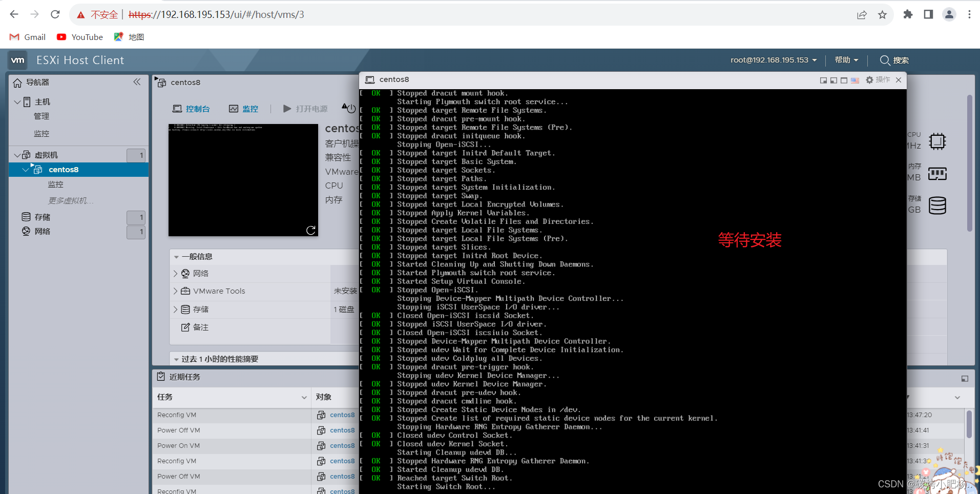980x494 pixels.
Task: Click the 搜索 search box
Action: 894,60
